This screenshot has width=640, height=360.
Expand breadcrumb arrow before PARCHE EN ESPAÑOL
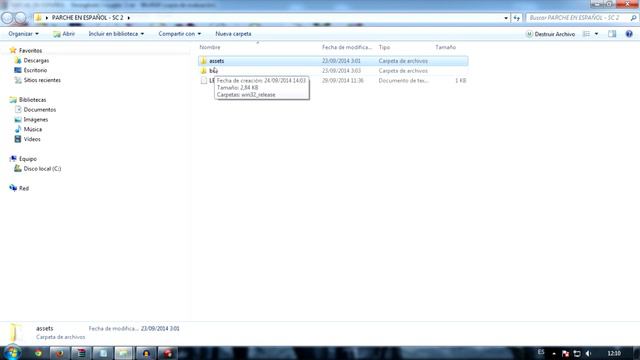[x=47, y=18]
